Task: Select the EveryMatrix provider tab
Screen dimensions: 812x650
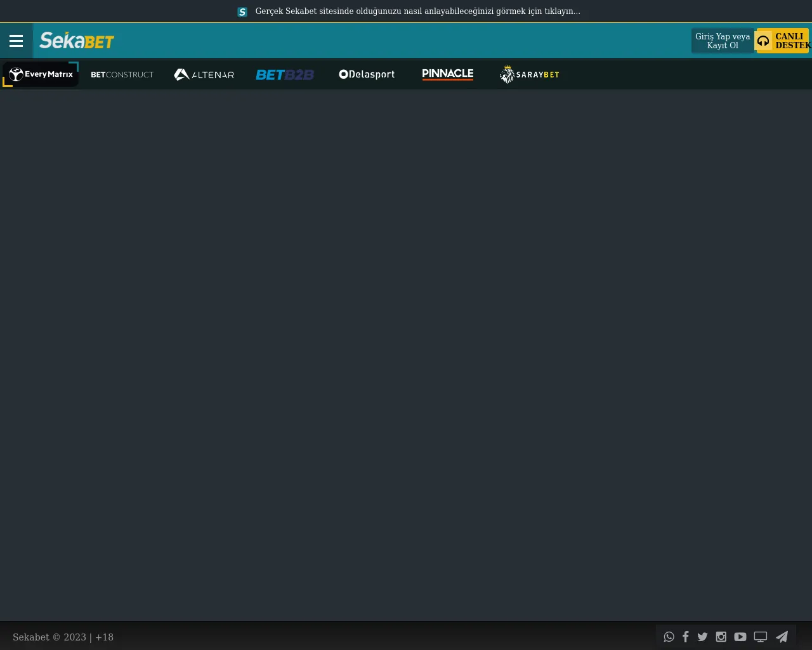Action: tap(41, 74)
